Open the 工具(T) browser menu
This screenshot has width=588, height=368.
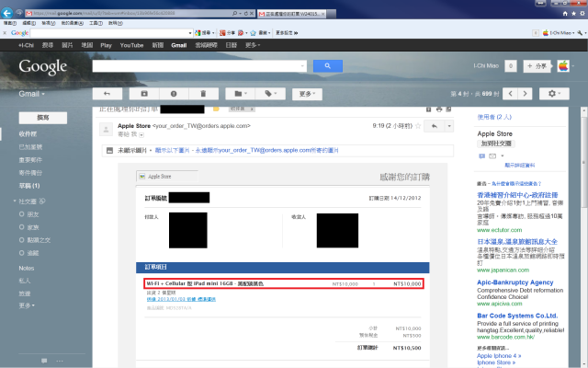[96, 23]
